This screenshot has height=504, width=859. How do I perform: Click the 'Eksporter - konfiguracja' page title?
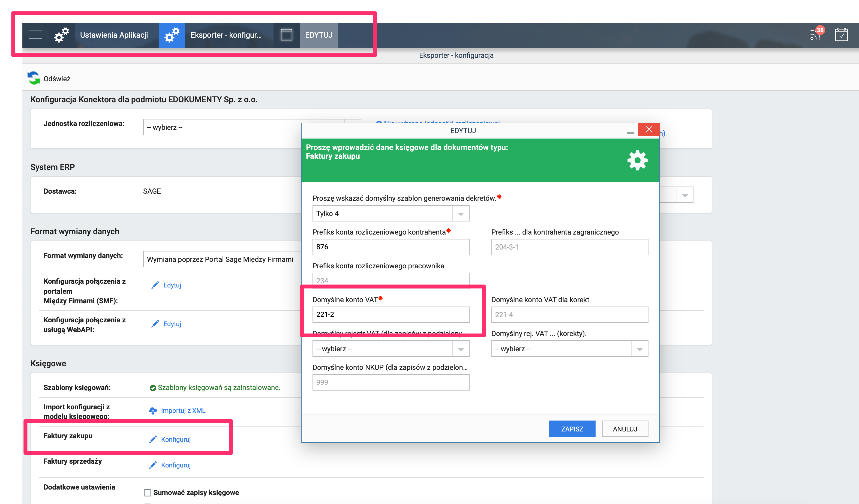(x=456, y=55)
